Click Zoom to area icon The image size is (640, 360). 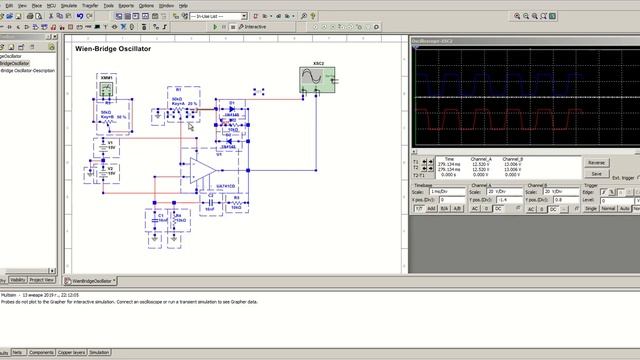[x=535, y=16]
